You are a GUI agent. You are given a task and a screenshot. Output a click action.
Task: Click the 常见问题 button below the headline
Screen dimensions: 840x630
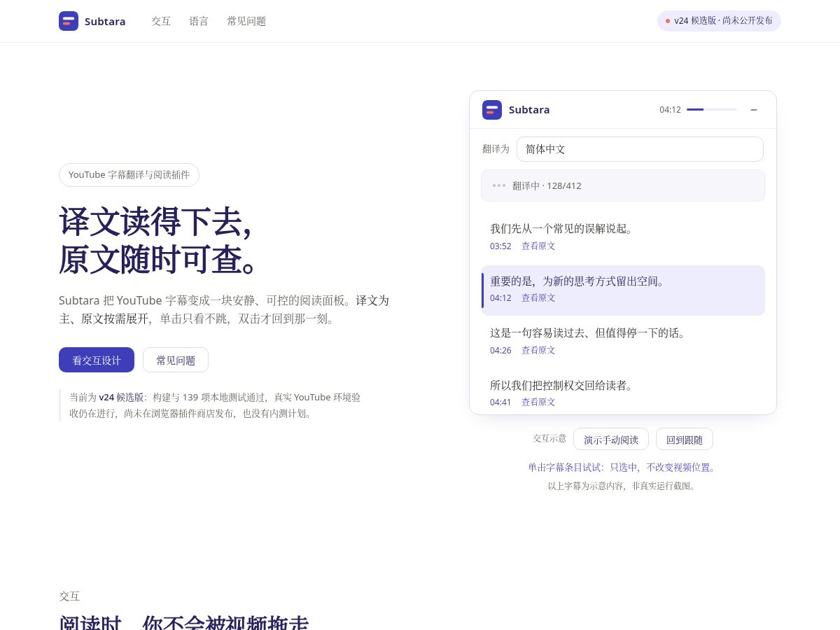176,360
